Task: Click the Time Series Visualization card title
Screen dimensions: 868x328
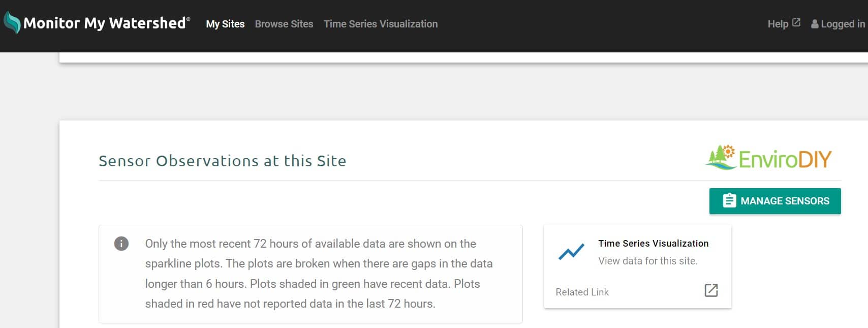Action: click(x=653, y=243)
